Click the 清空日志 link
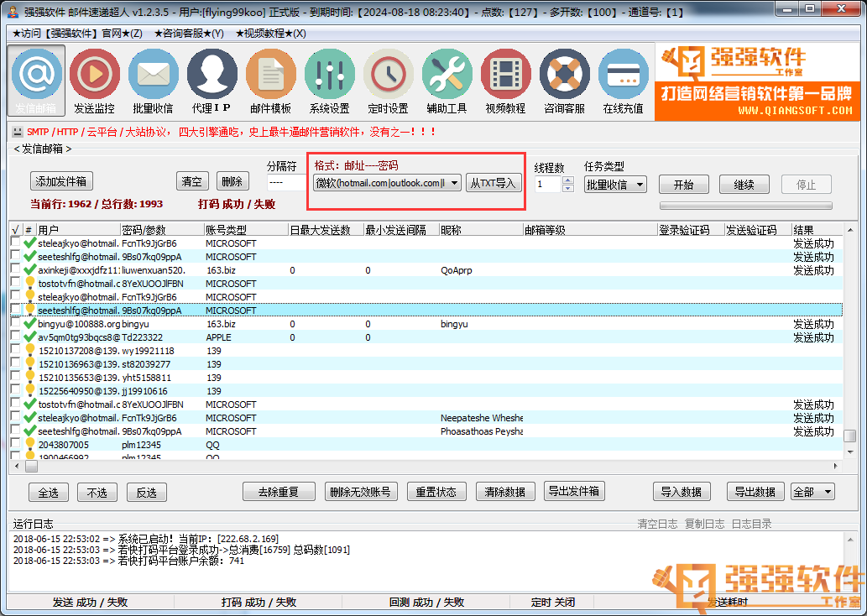Viewport: 867px width, 616px height. click(x=657, y=524)
